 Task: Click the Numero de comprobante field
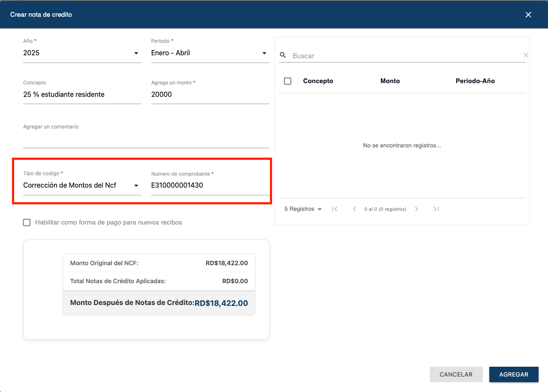210,186
